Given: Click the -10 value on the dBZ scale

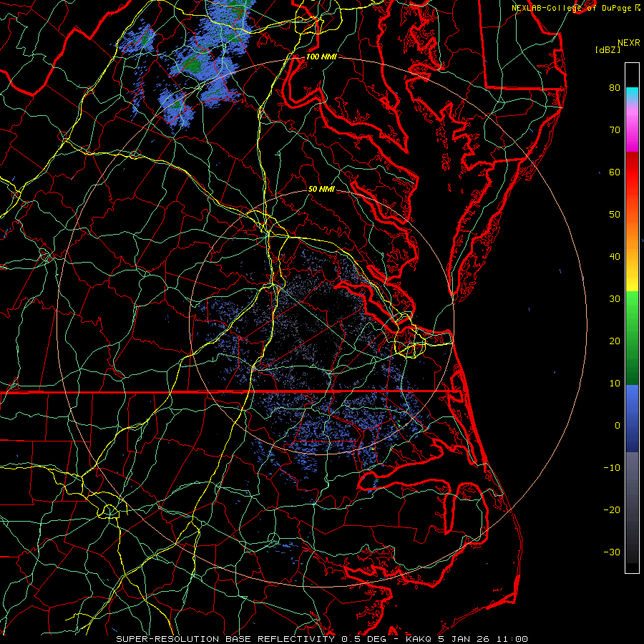Looking at the screenshot, I should tap(612, 468).
